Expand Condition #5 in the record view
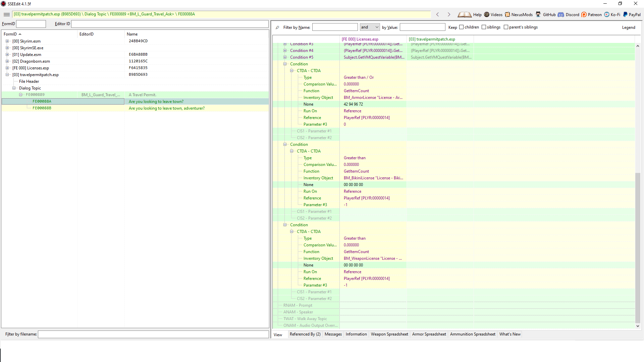The height and width of the screenshot is (362, 644). [x=285, y=57]
